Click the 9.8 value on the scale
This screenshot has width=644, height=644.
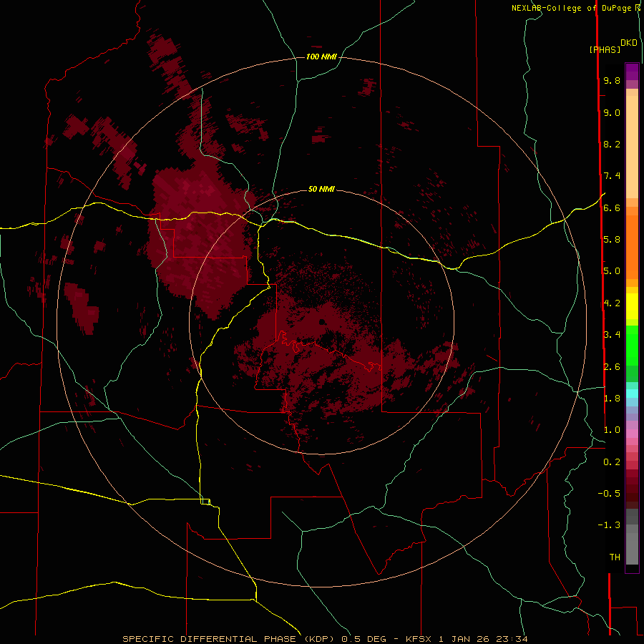pyautogui.click(x=612, y=80)
